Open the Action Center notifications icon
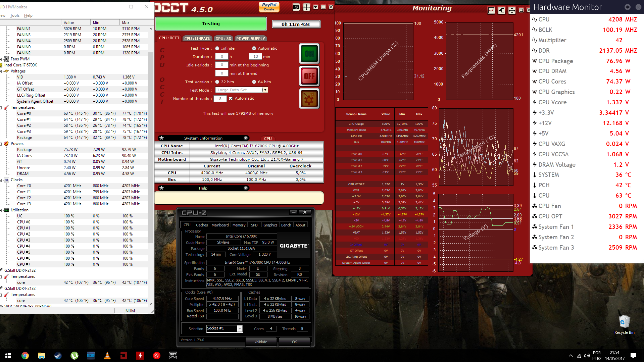The image size is (644, 362). [633, 356]
